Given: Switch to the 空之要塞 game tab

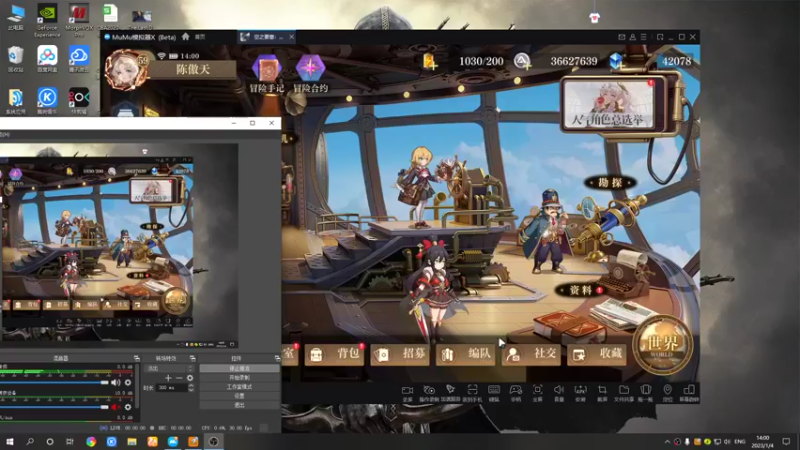Looking at the screenshot, I should tap(264, 37).
